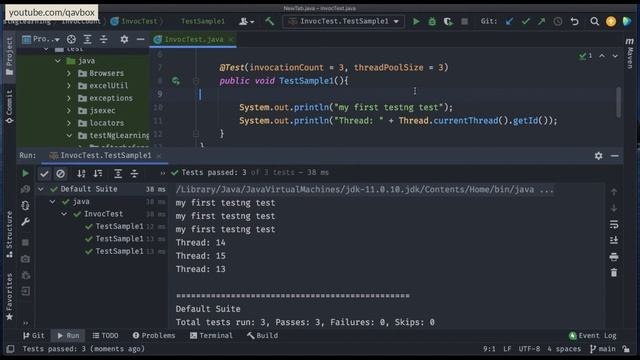640x360 pixels.
Task: Print the console output via printer icon
Action: tap(614, 257)
